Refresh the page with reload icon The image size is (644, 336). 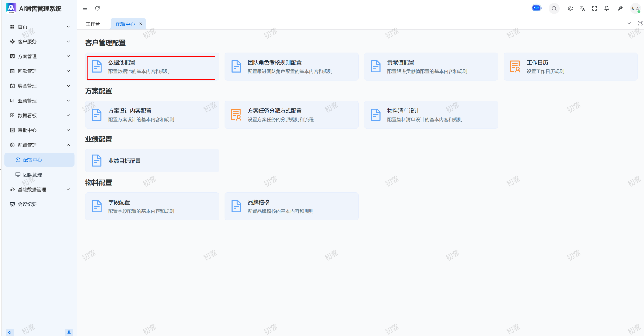97,8
